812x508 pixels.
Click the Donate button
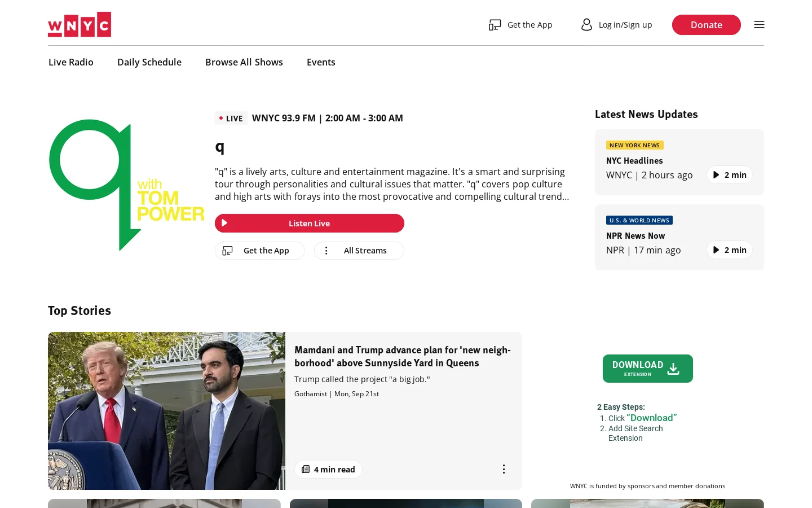[x=707, y=25]
